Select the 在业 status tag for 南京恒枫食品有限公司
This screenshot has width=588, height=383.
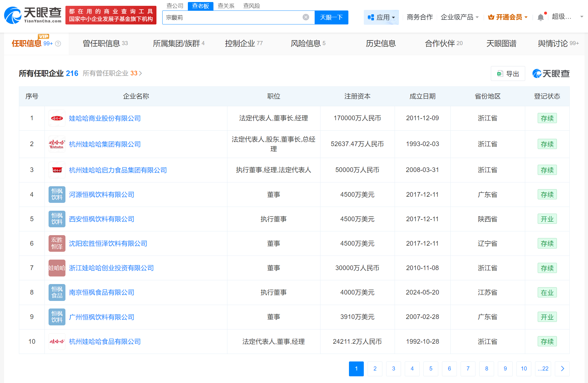(547, 292)
